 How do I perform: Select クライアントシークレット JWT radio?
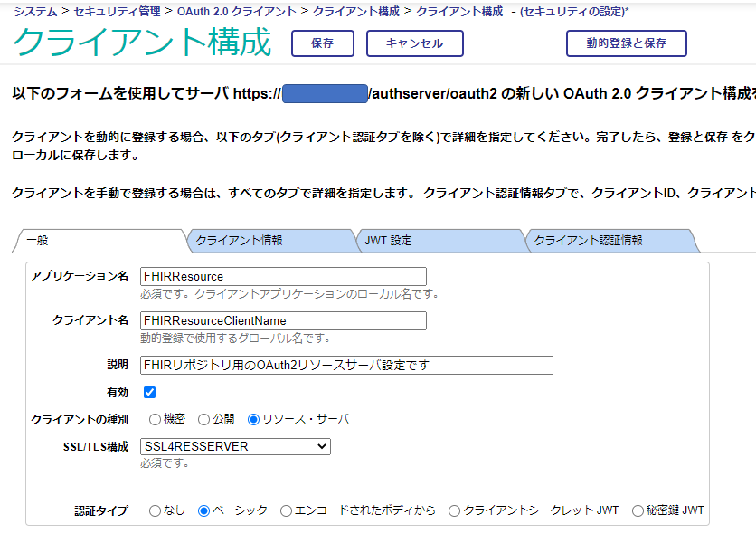coord(455,510)
